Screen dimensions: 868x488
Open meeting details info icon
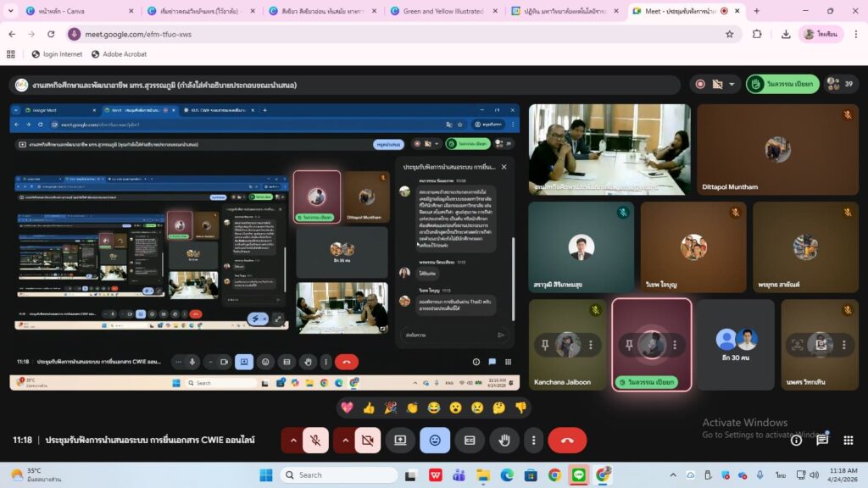click(796, 440)
